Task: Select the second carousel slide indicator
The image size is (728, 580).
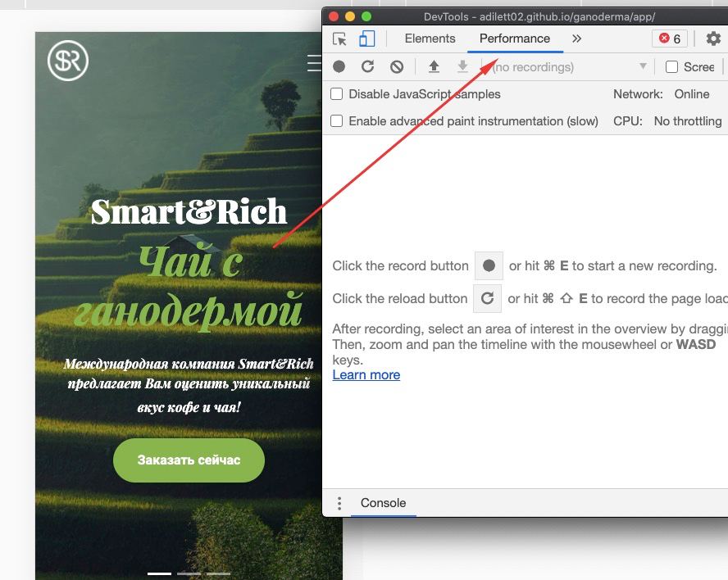Action: coord(189,574)
